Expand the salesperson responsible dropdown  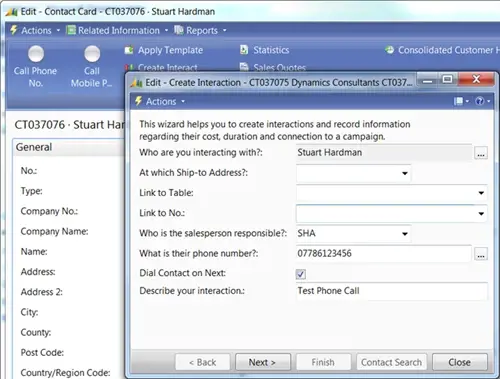tap(405, 234)
